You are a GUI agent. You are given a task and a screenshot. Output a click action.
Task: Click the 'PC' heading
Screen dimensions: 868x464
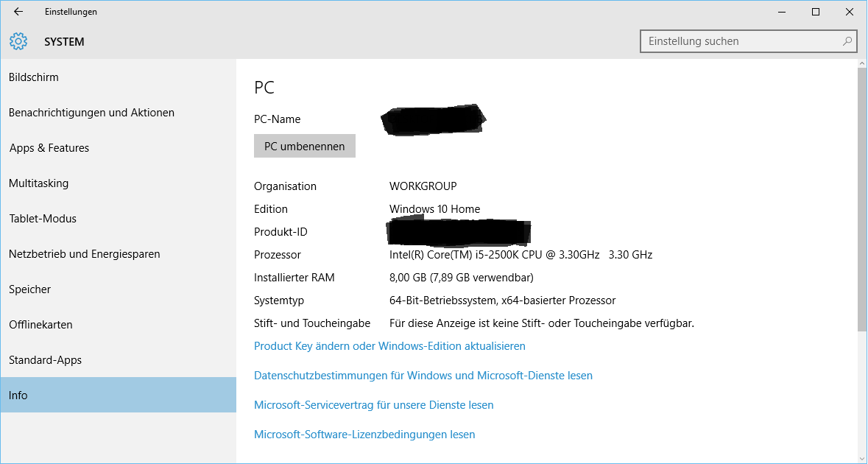pyautogui.click(x=264, y=88)
